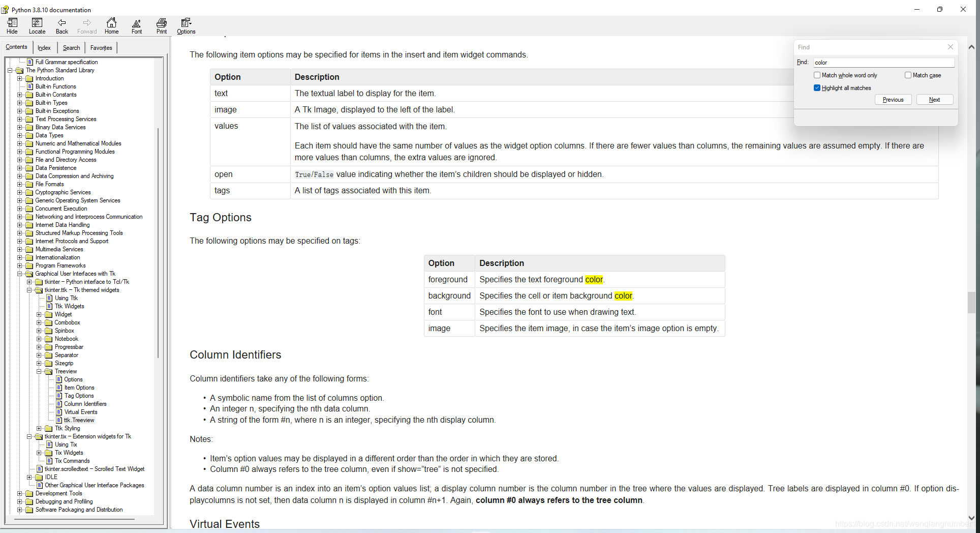Screen dimensions: 980x533
Task: Open the Options toolbar menu icon
Action: coord(186,26)
